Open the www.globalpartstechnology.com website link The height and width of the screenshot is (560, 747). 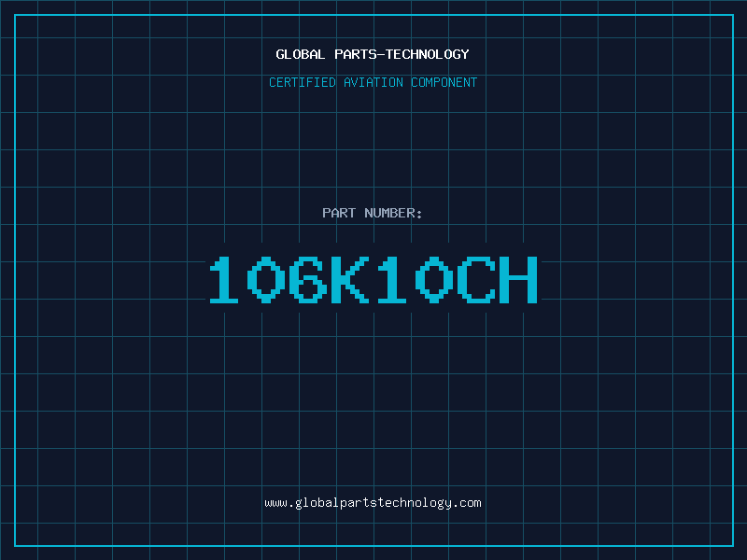[x=373, y=503]
